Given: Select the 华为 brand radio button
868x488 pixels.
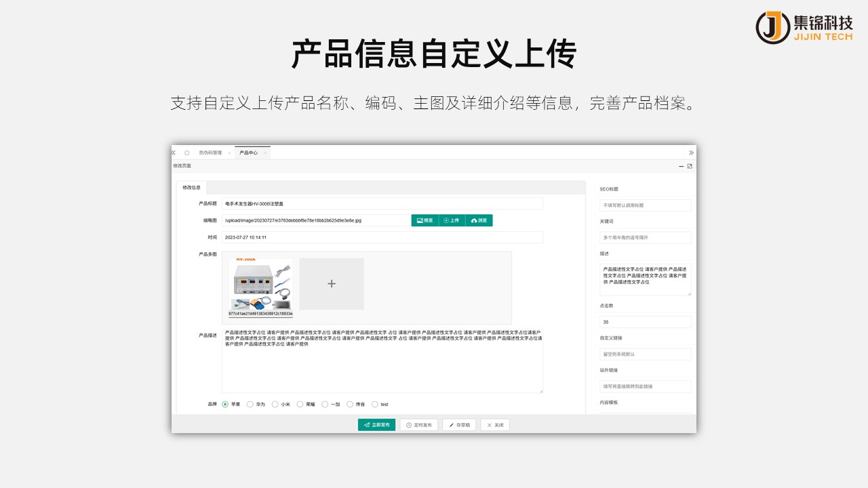Looking at the screenshot, I should pos(250,405).
